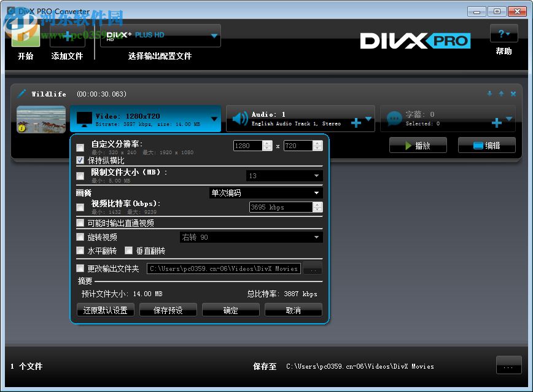
Task: Click the 开始 start conversion icon
Action: (x=25, y=37)
